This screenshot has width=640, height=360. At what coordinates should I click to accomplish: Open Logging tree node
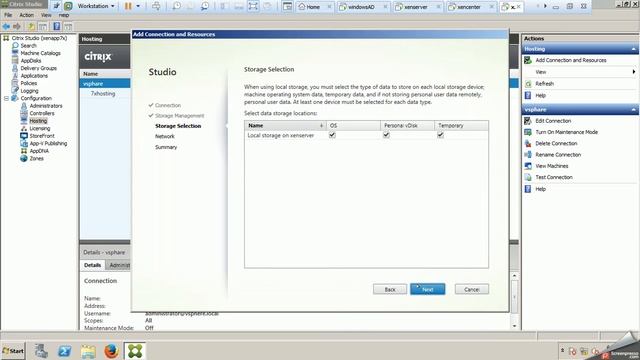29,91
